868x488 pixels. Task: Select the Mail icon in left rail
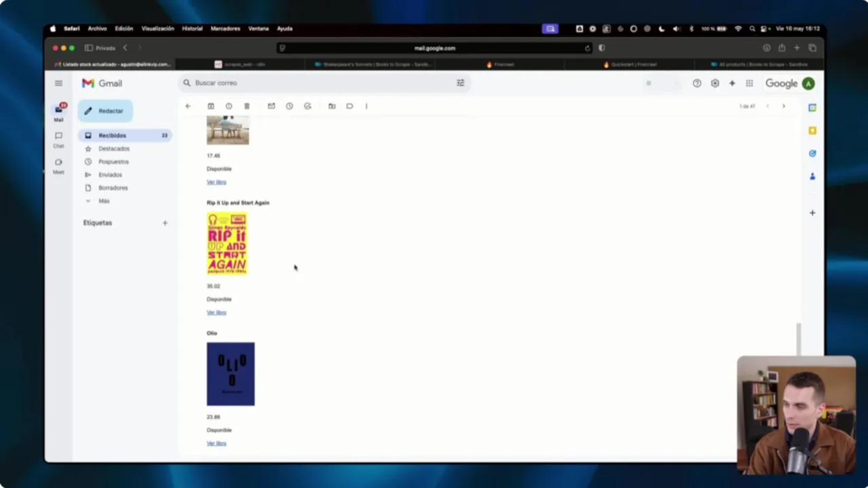click(58, 112)
